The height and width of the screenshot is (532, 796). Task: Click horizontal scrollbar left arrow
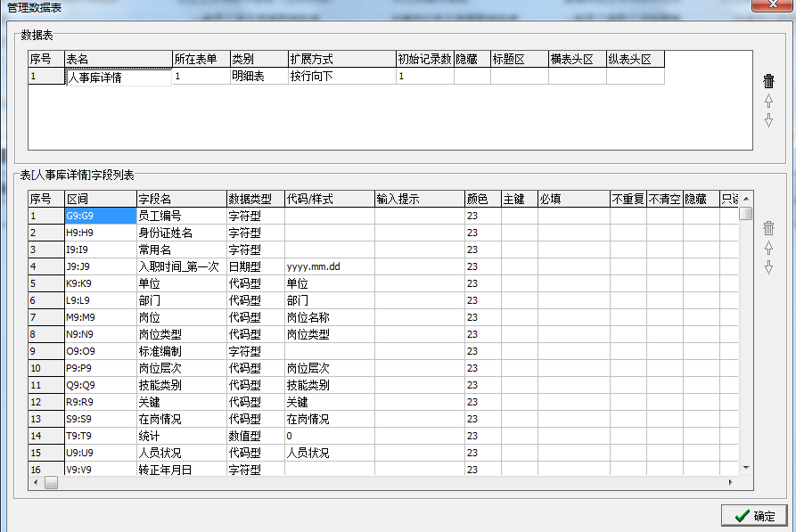point(36,482)
